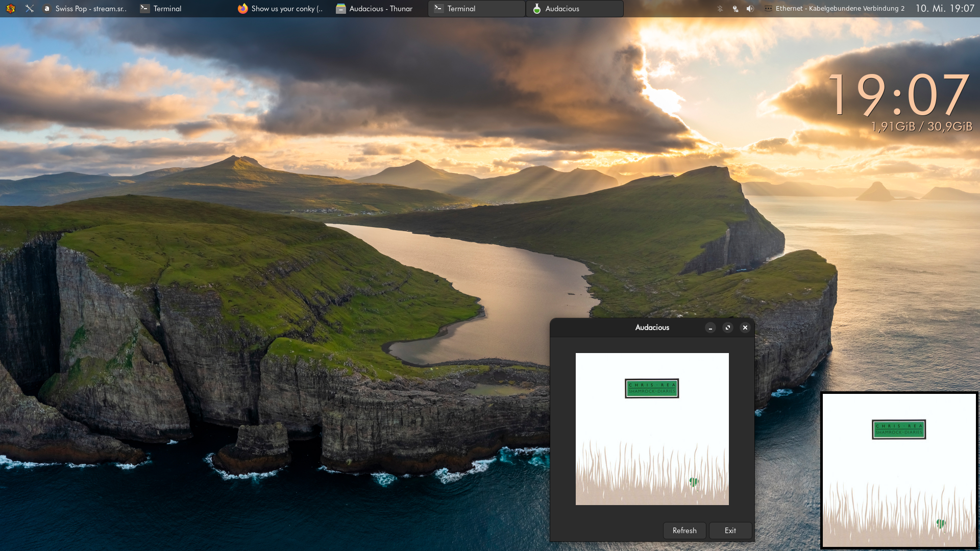
Task: Click the album art widget at bottom-right corner
Action: coord(899,470)
